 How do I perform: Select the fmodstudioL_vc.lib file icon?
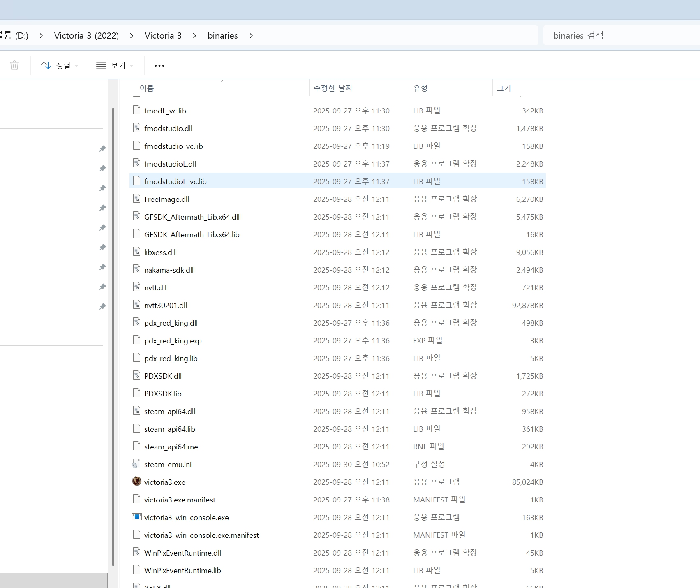(136, 181)
